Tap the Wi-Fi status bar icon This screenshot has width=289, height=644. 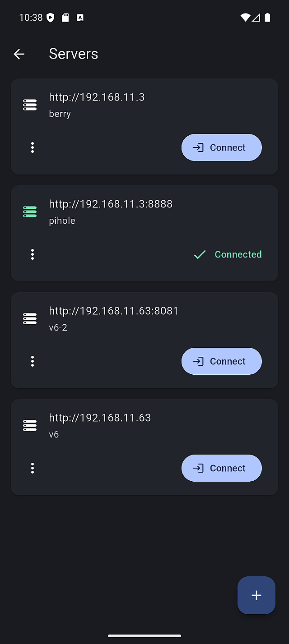click(x=245, y=18)
